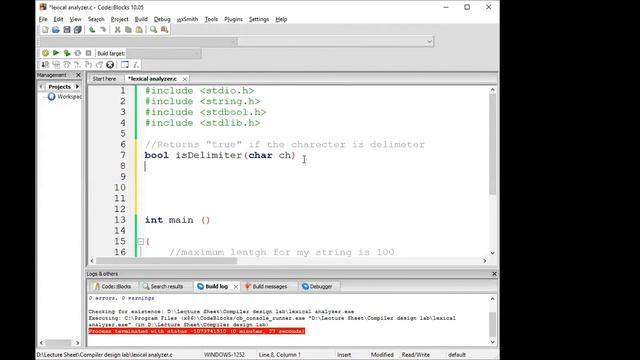
Task: Click the editor vertical scrollbar thumb
Action: click(x=493, y=144)
